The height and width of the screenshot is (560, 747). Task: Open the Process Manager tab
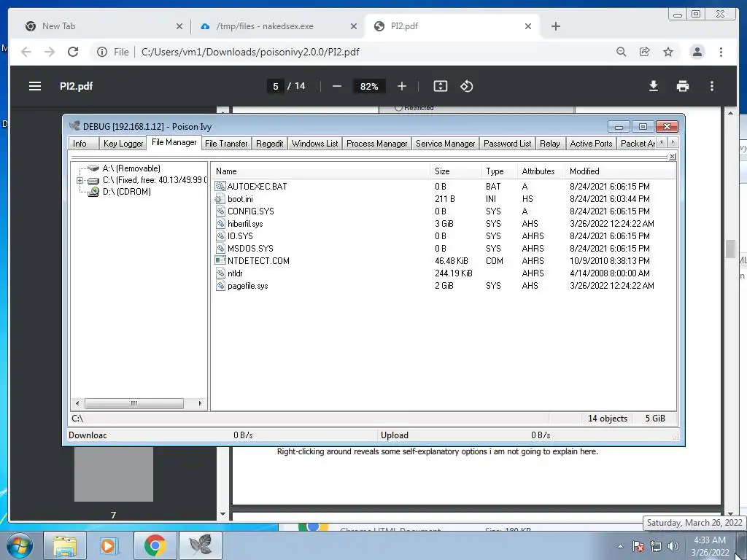click(377, 144)
